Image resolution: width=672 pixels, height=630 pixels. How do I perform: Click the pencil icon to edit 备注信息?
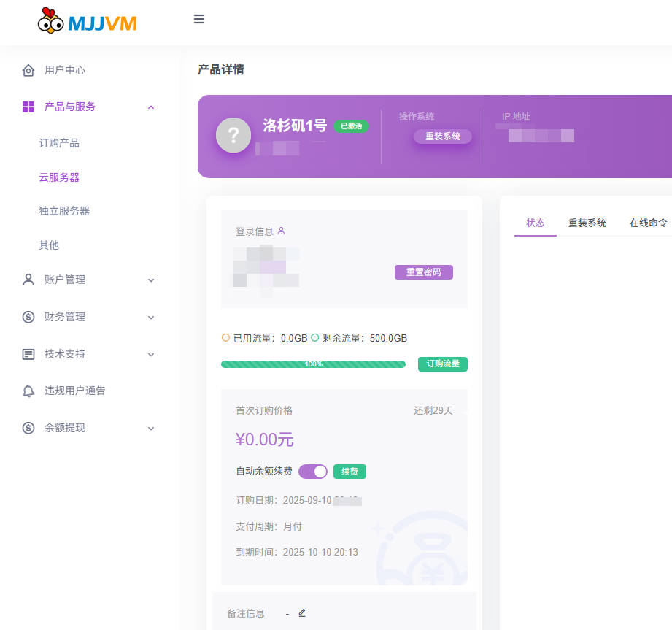(x=302, y=613)
